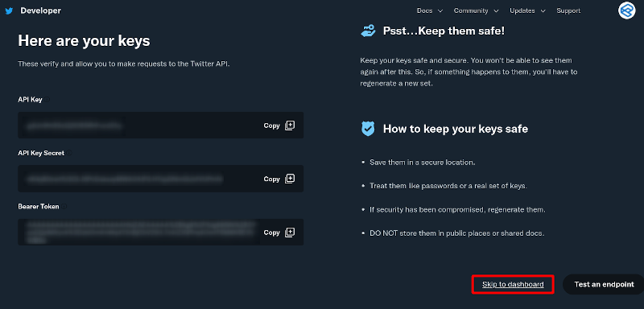Expand the Community dropdown menu
644x309 pixels.
(476, 10)
